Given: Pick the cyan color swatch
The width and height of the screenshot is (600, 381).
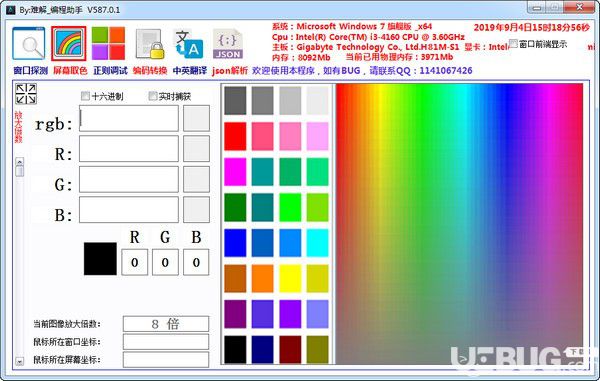Looking at the screenshot, I should [317, 243].
